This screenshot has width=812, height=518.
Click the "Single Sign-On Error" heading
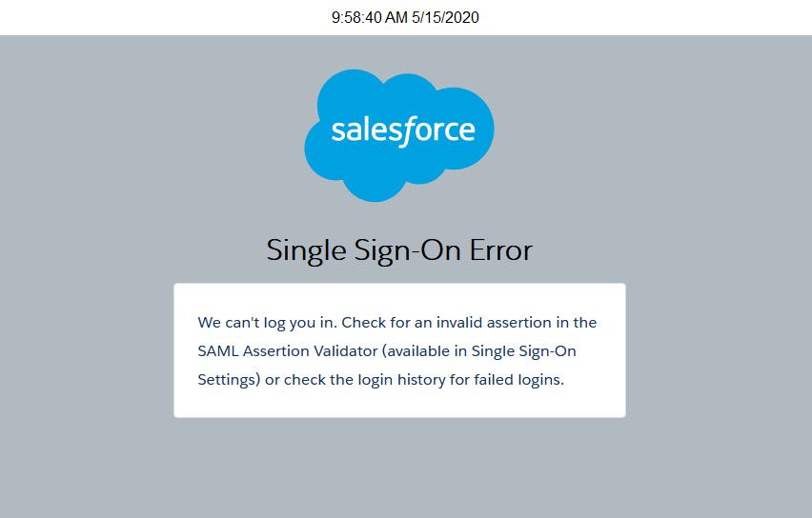[x=399, y=250]
